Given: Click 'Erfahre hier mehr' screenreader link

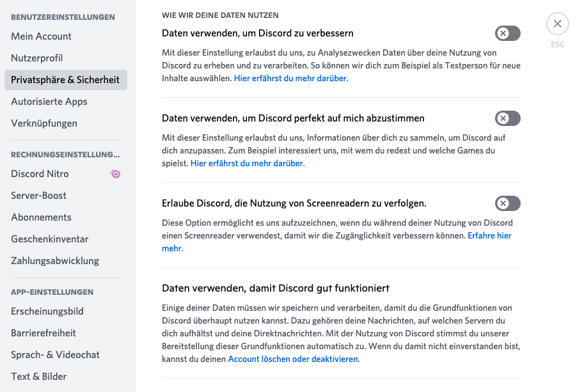Looking at the screenshot, I should [489, 236].
